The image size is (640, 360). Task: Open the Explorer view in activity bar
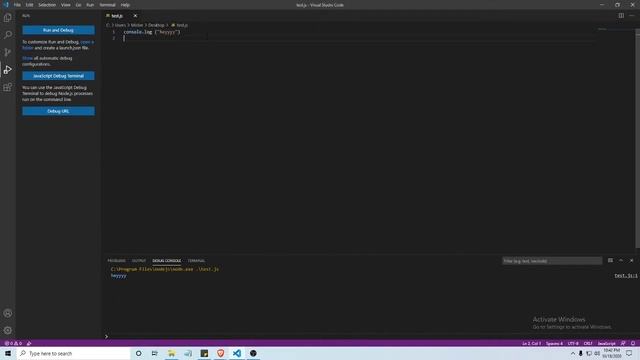pos(8,18)
